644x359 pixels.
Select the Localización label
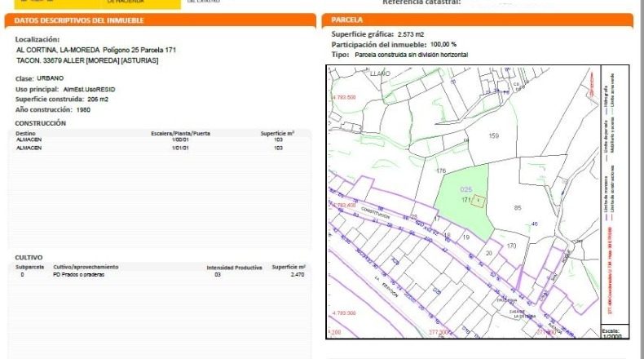pyautogui.click(x=37, y=39)
